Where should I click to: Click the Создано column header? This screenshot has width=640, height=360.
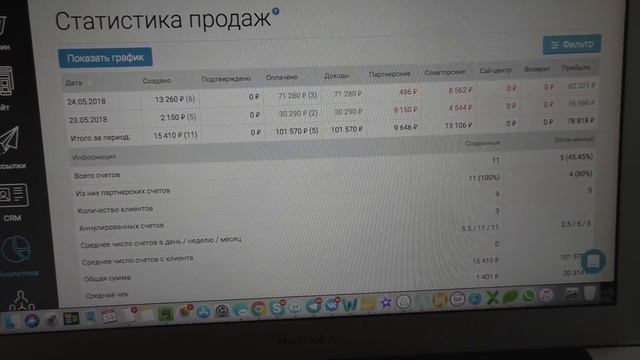click(157, 81)
